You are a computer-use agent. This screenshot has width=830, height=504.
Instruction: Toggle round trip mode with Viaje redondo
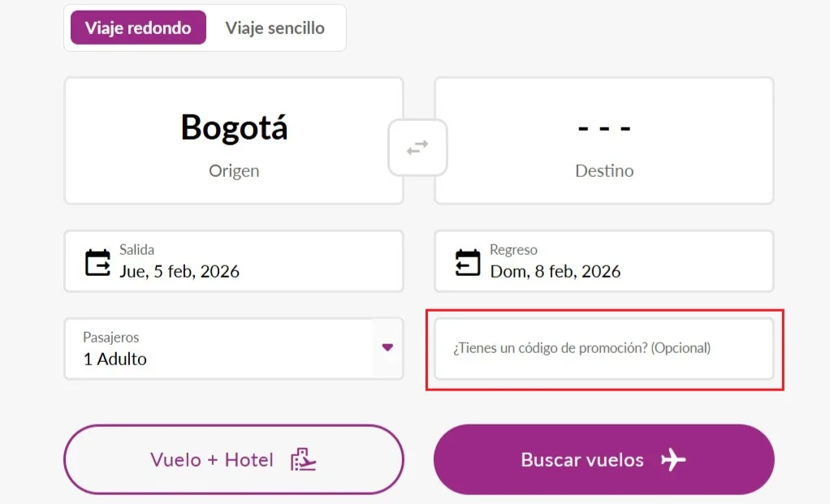(137, 28)
